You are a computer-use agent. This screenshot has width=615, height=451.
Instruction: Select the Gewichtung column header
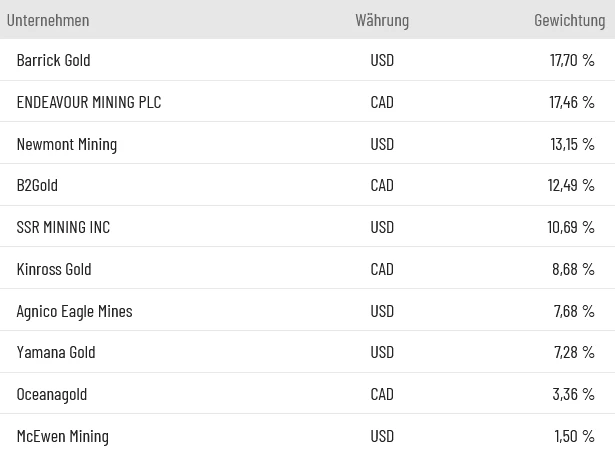click(570, 20)
